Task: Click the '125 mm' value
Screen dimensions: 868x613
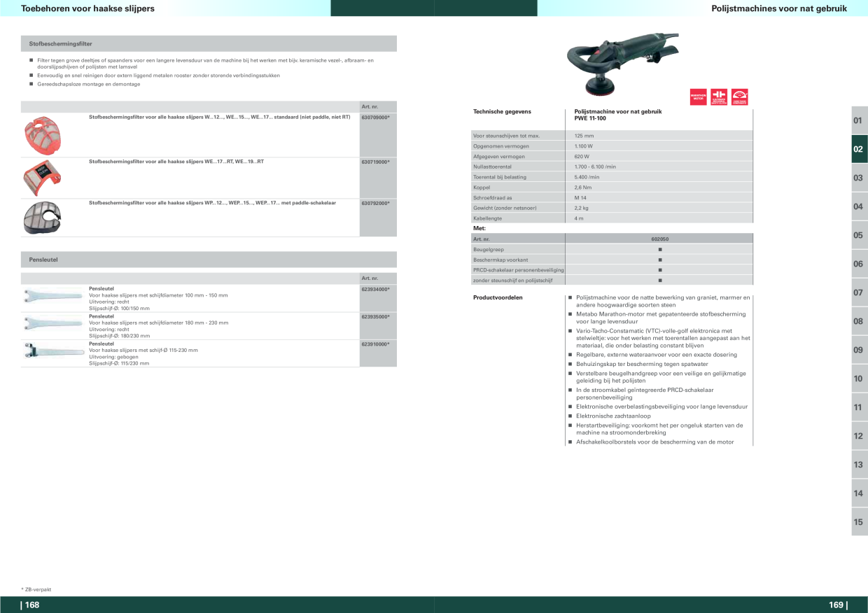Action: pos(584,136)
